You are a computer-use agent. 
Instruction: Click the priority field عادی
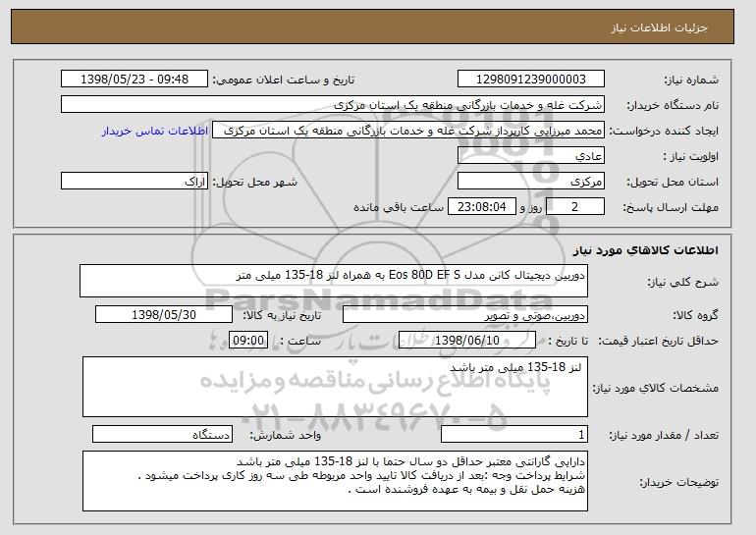tap(531, 156)
